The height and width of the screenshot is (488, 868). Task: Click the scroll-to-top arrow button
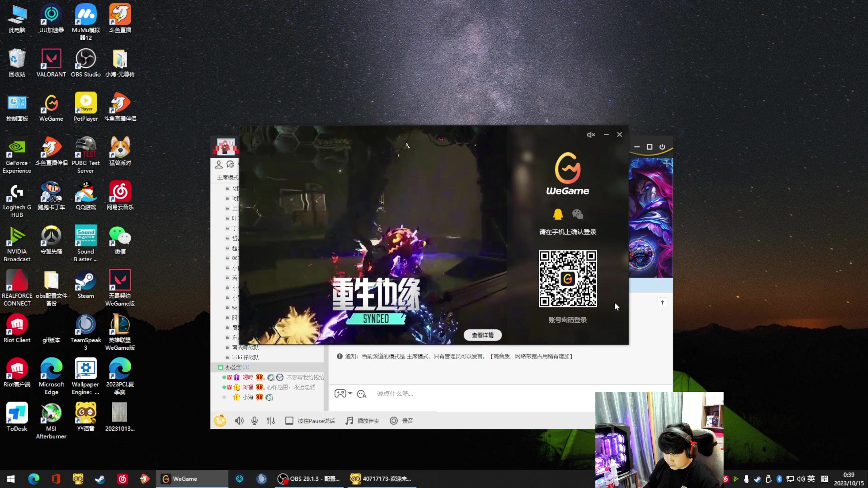[x=662, y=302]
